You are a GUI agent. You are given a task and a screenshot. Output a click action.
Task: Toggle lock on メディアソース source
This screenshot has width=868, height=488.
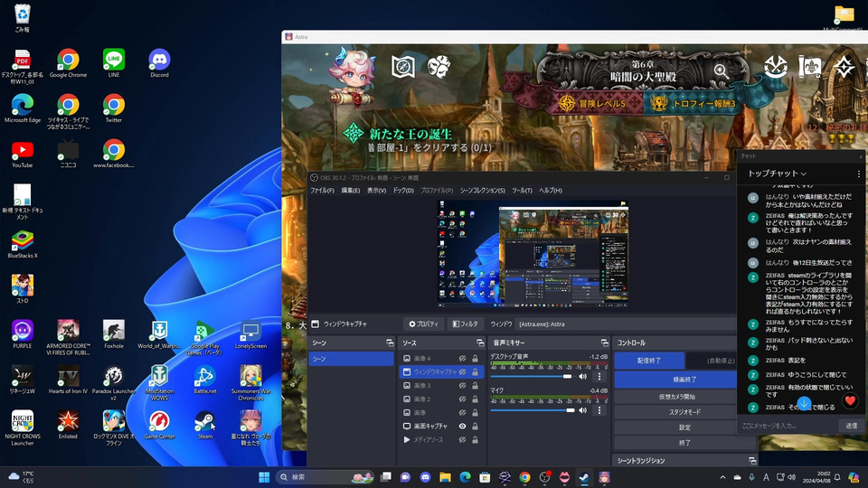click(475, 440)
